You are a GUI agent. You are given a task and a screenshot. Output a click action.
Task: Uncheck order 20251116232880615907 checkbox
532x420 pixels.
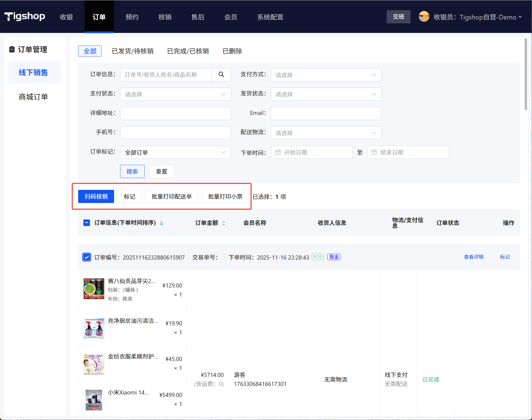point(87,257)
